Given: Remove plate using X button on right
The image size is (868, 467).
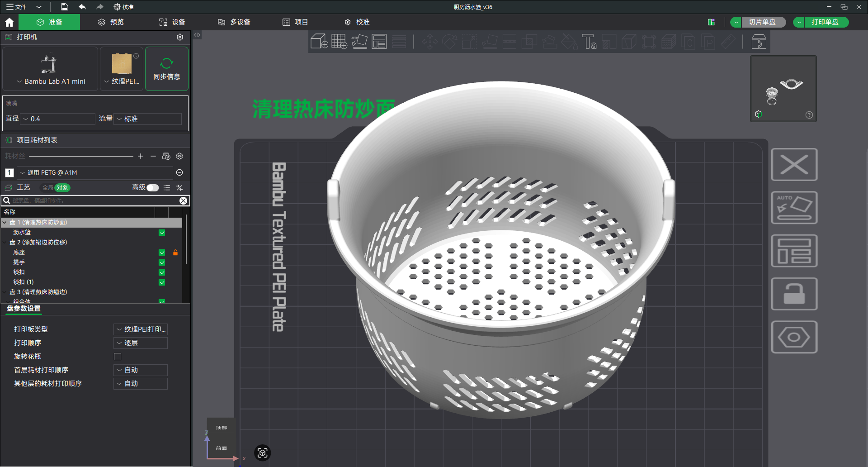Looking at the screenshot, I should pos(794,165).
